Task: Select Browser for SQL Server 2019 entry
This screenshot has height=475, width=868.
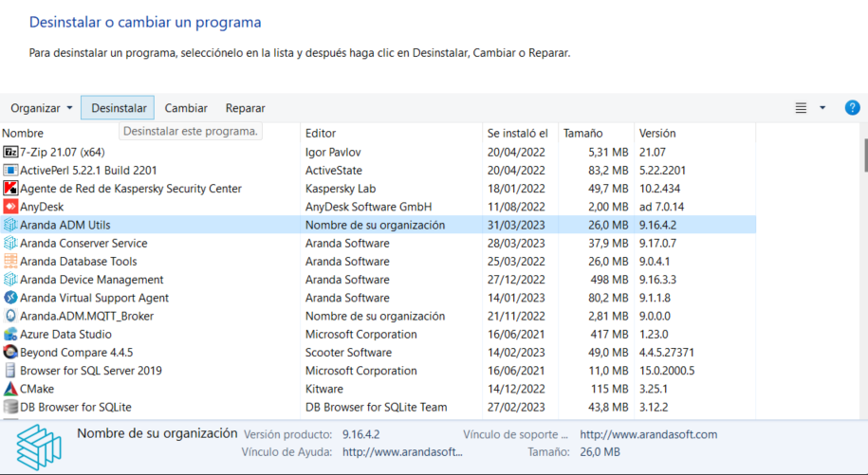Action: [91, 371]
